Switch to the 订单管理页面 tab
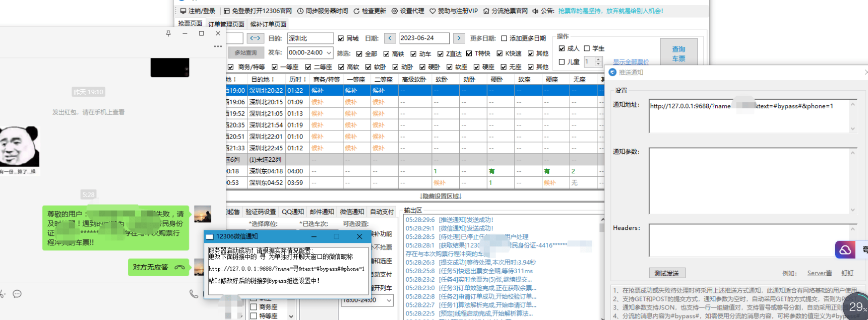The height and width of the screenshot is (320, 868). [226, 24]
